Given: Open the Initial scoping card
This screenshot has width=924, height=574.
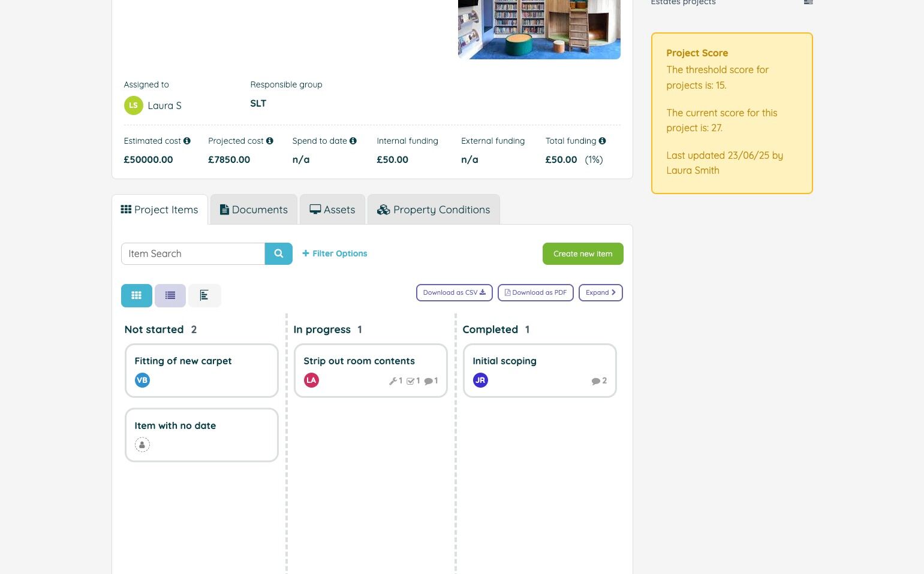Looking at the screenshot, I should pos(540,370).
